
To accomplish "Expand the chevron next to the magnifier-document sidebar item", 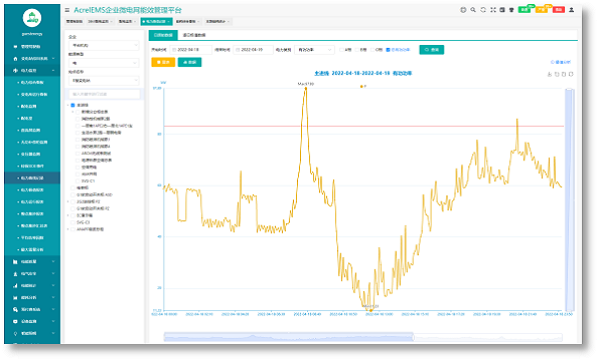I will click(x=53, y=310).
